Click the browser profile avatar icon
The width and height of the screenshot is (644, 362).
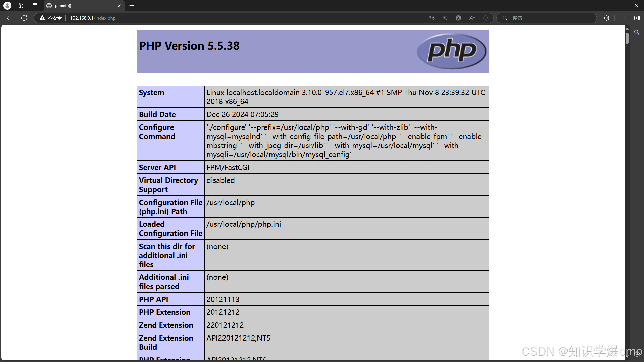tap(7, 6)
